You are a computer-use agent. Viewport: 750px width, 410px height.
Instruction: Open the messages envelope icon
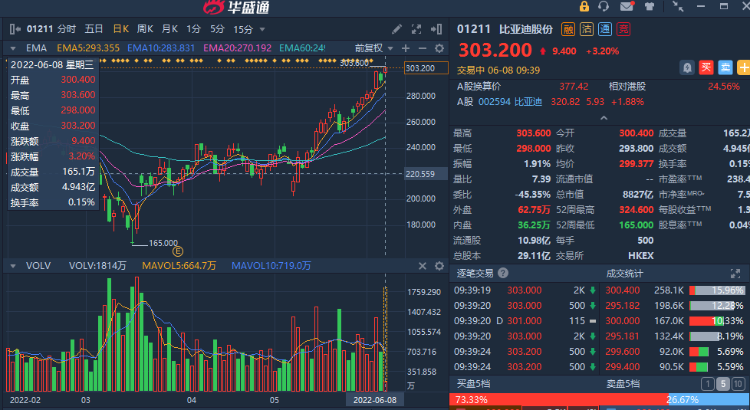pos(627,6)
